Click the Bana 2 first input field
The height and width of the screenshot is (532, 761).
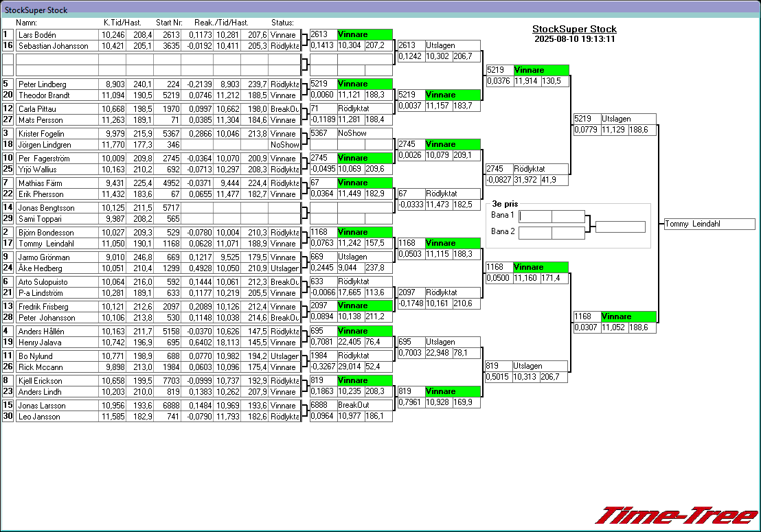tap(535, 233)
